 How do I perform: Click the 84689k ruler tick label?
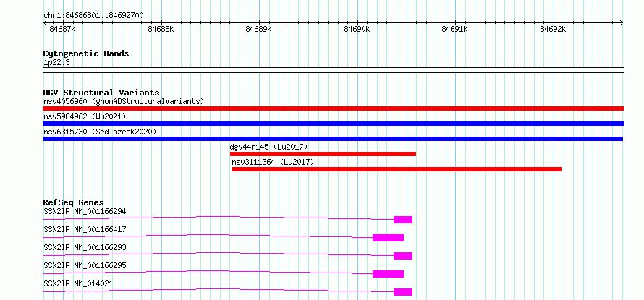pos(259,29)
